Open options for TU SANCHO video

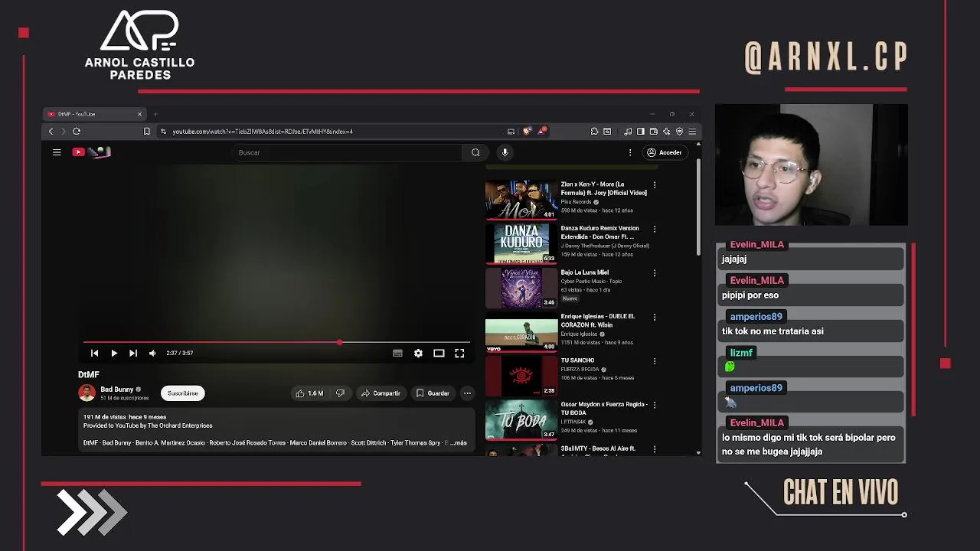pos(654,361)
